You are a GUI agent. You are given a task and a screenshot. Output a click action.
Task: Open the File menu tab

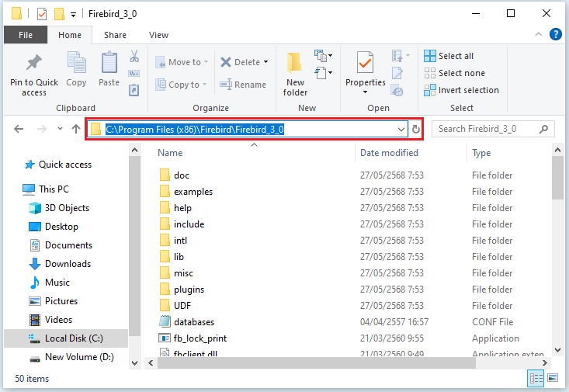[26, 35]
